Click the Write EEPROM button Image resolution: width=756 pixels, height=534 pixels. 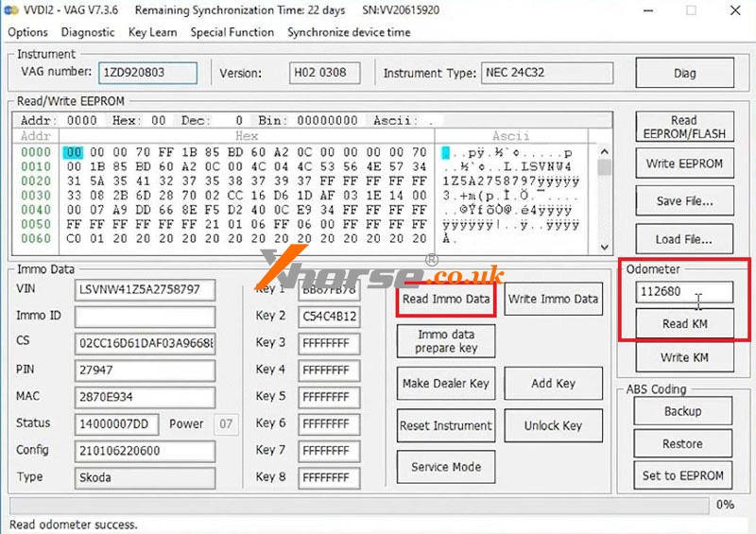click(x=684, y=164)
